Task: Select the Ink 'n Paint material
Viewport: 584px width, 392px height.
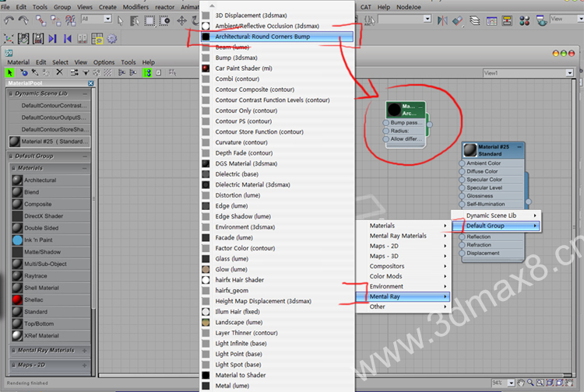Action: pos(51,240)
